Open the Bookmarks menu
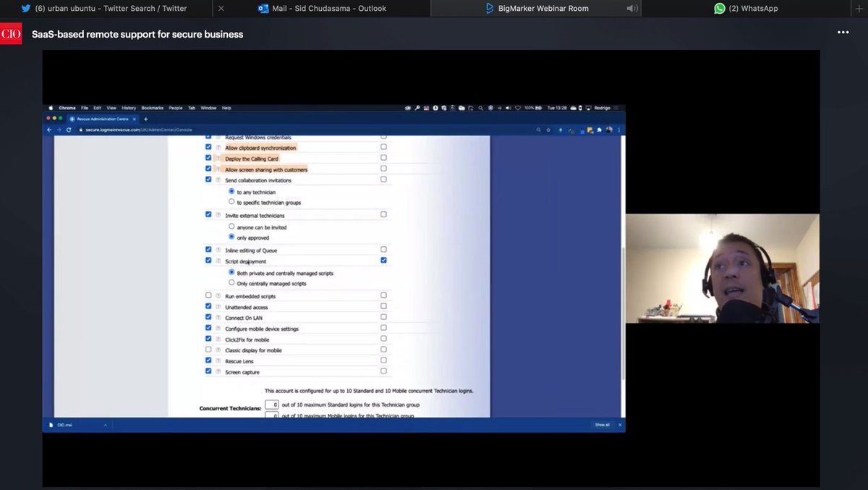 pyautogui.click(x=153, y=108)
